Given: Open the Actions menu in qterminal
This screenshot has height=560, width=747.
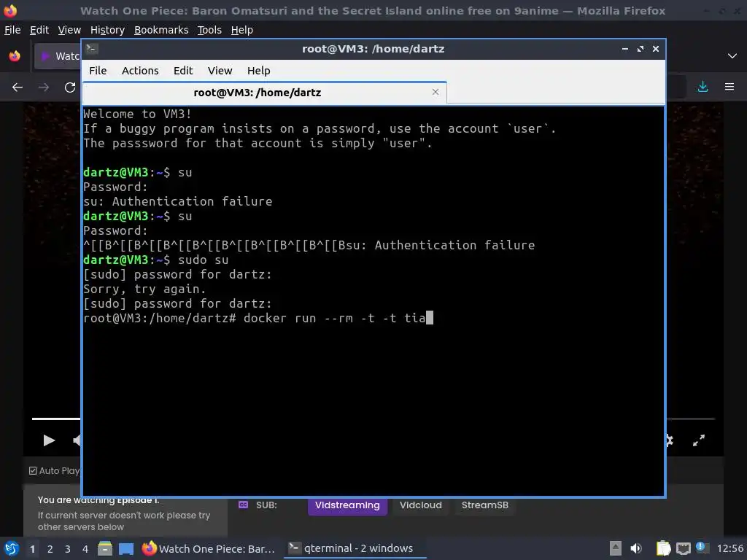Looking at the screenshot, I should (x=140, y=71).
